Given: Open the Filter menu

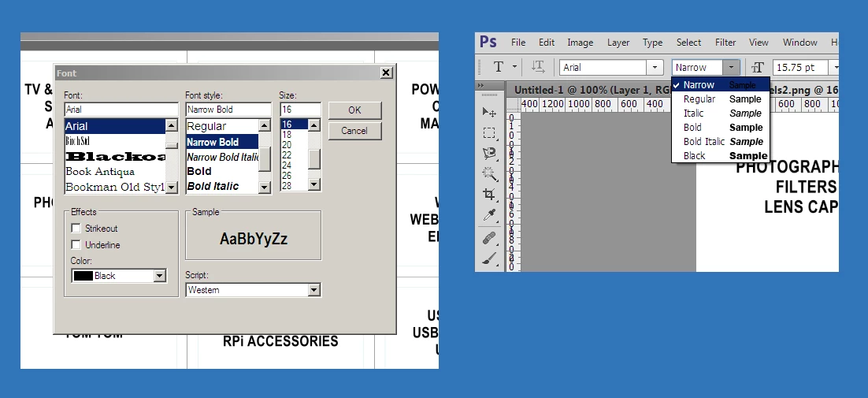Looking at the screenshot, I should (725, 42).
